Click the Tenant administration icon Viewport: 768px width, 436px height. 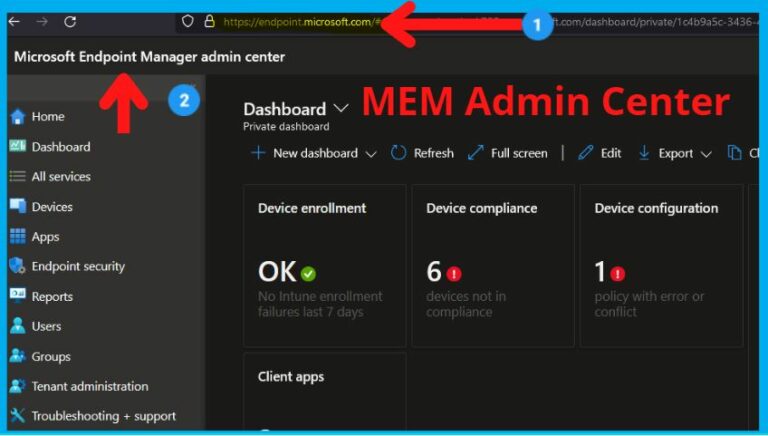click(18, 386)
